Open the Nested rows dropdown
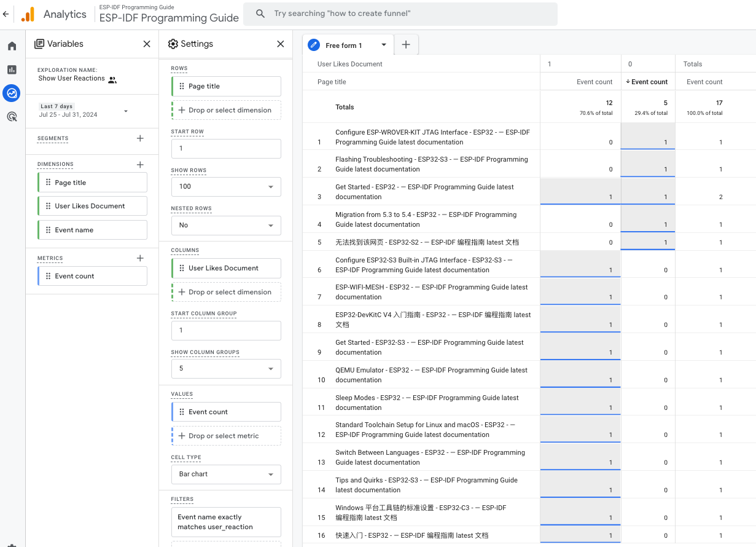 226,225
